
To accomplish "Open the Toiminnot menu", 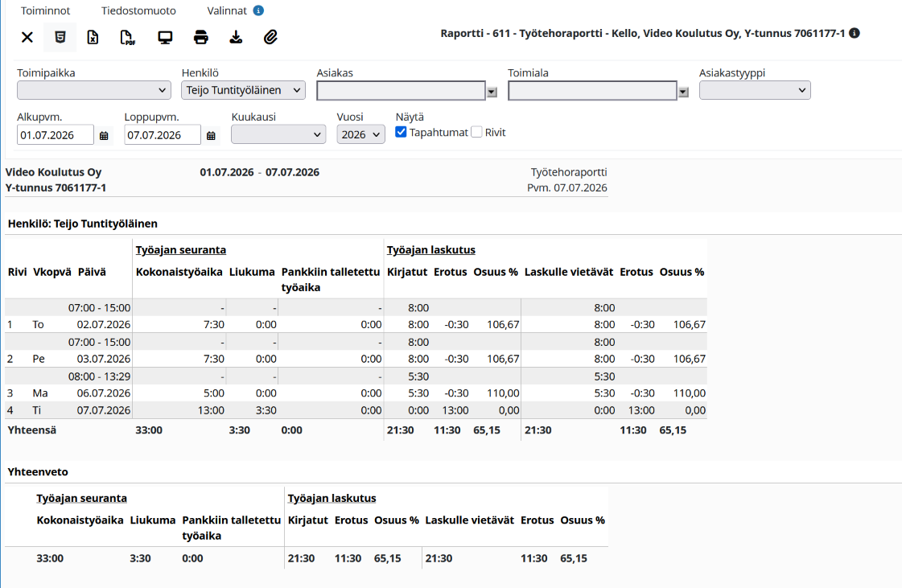I will point(45,10).
